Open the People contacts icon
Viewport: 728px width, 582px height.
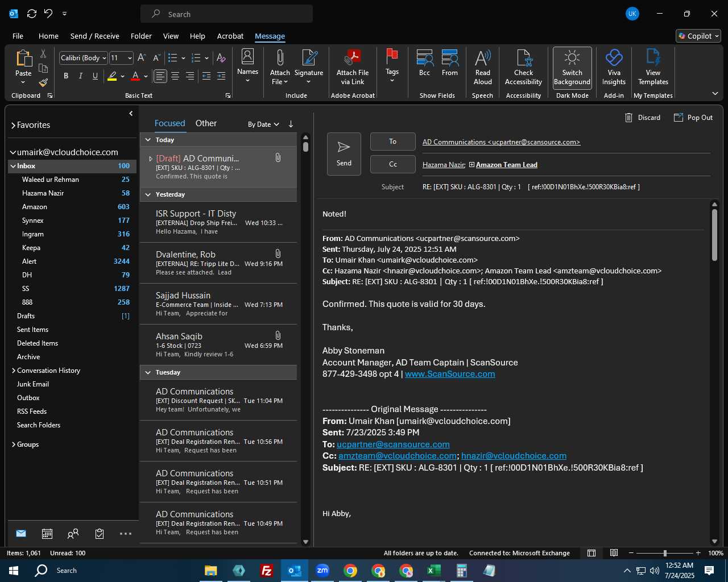point(73,534)
